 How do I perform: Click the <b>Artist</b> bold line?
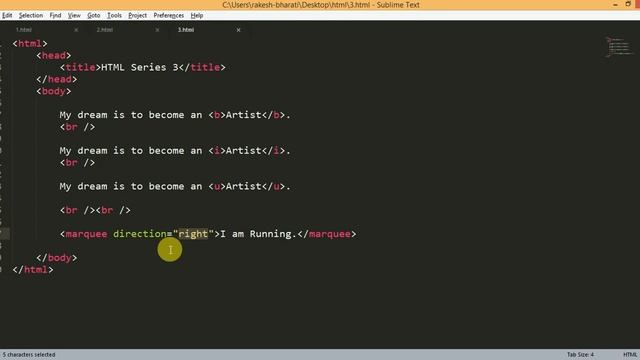tap(175, 115)
